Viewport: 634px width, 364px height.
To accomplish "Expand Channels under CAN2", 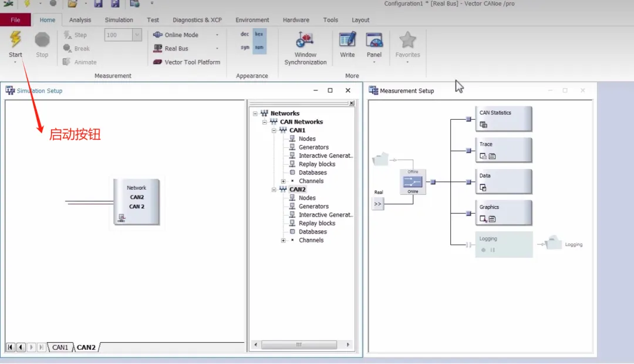I will click(x=284, y=240).
